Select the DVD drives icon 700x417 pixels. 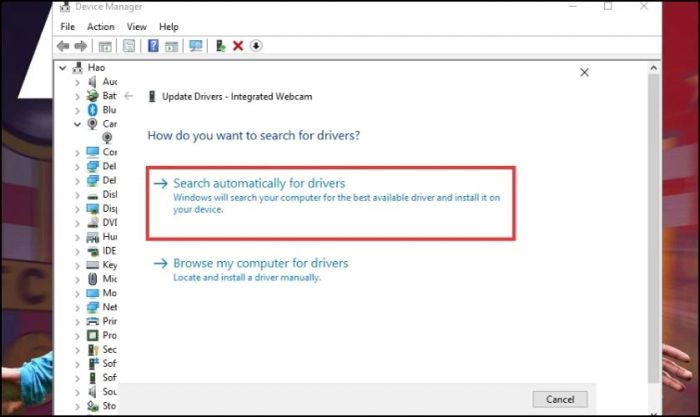tap(92, 222)
